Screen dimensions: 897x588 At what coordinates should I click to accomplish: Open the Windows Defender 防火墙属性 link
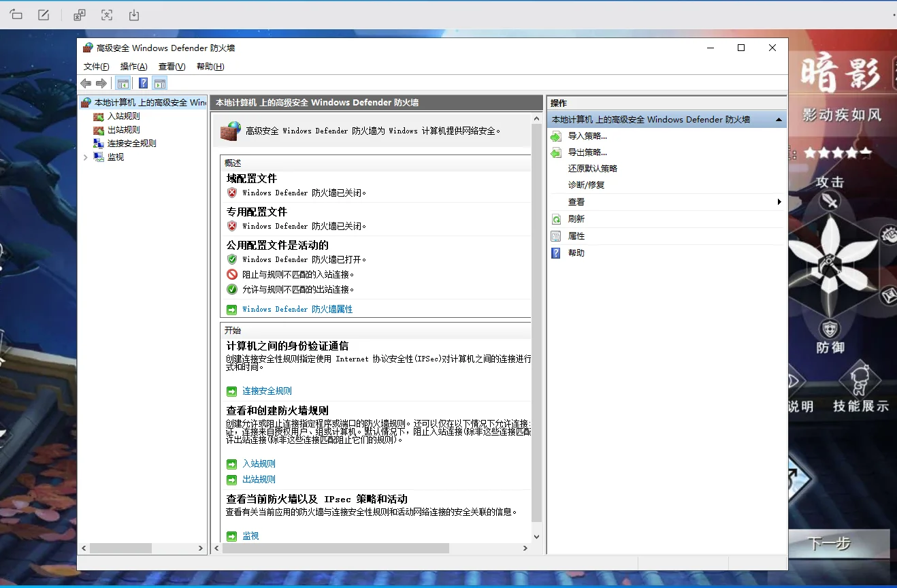297,309
